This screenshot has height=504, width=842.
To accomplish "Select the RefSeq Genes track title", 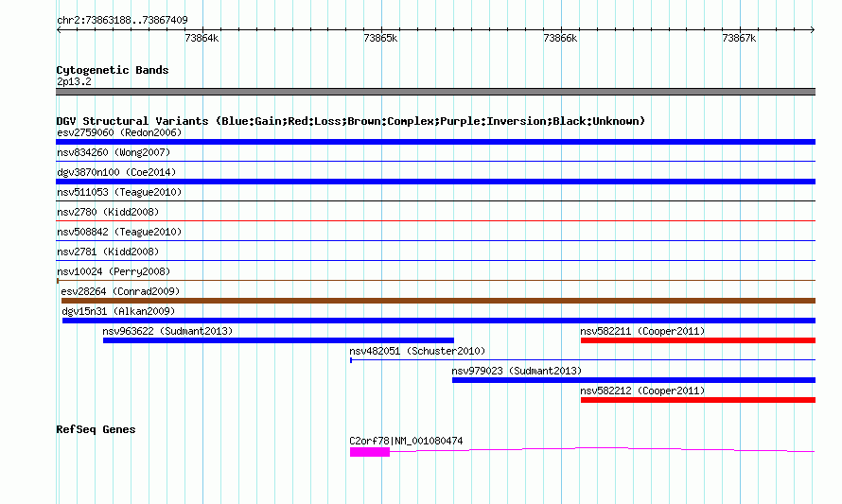I will (96, 429).
